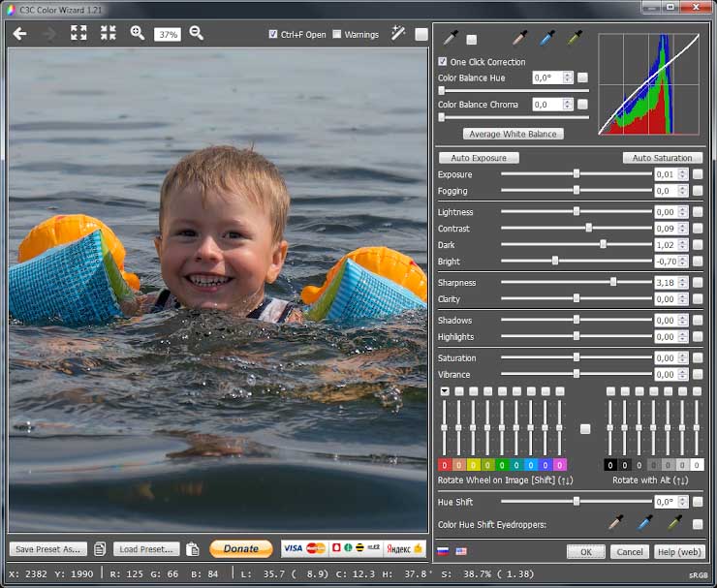Click the zoom in magnifier icon
The height and width of the screenshot is (588, 717).
click(x=138, y=33)
